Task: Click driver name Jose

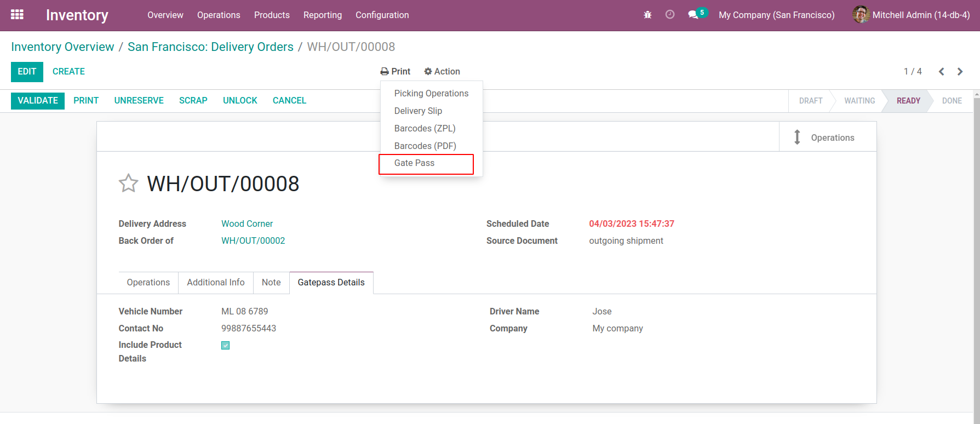Action: pyautogui.click(x=602, y=311)
